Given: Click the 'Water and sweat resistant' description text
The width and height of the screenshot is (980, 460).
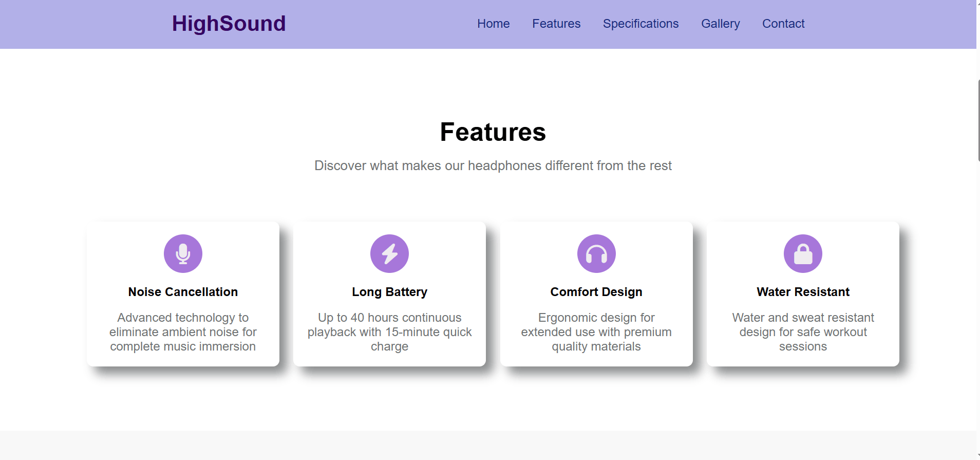Looking at the screenshot, I should tap(803, 332).
